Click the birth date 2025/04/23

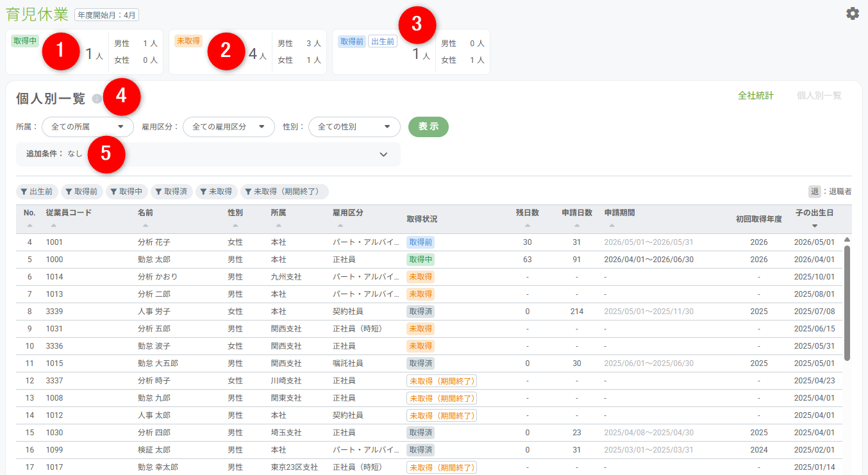tap(814, 381)
